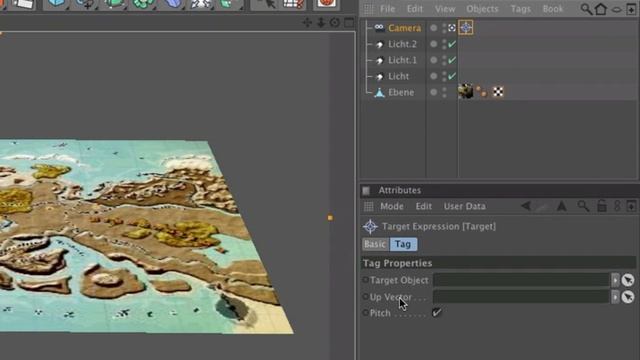Toggle the lock icon in Attributes

pyautogui.click(x=602, y=206)
